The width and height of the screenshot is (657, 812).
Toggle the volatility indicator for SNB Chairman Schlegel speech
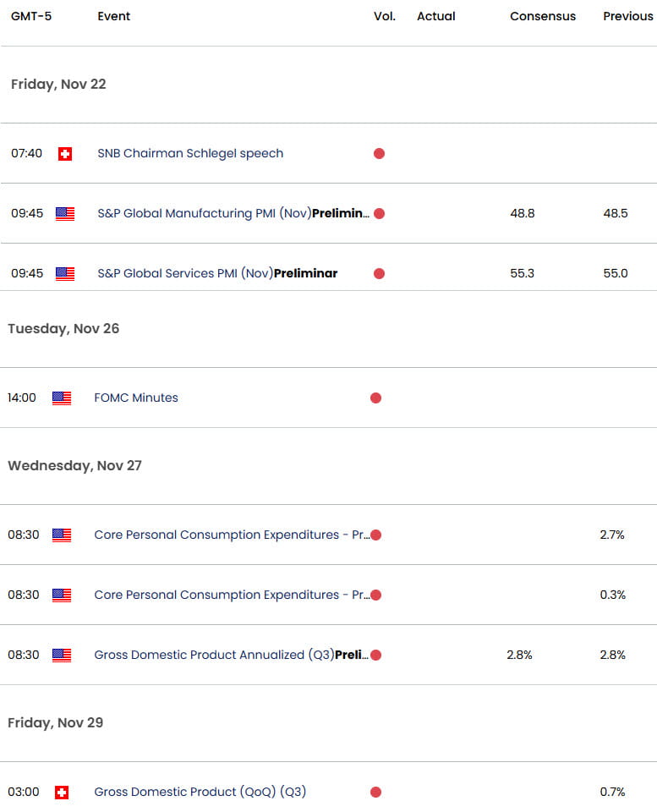click(x=379, y=153)
